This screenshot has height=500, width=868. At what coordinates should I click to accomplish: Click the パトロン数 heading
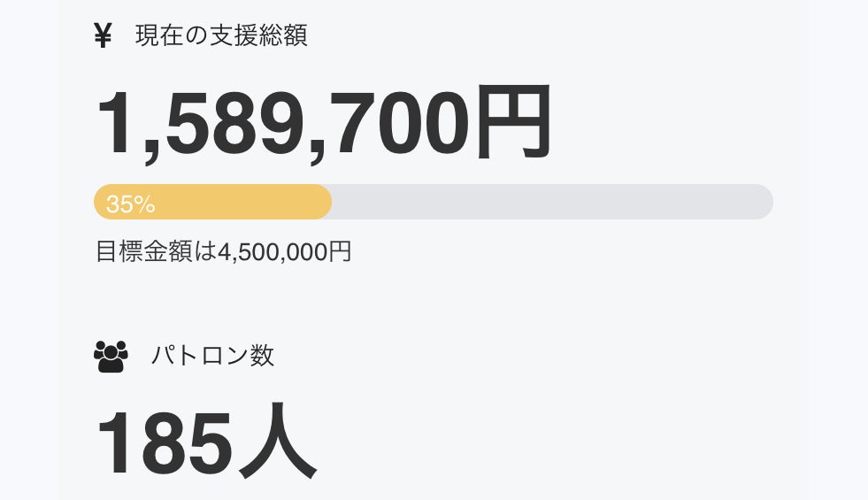212,356
